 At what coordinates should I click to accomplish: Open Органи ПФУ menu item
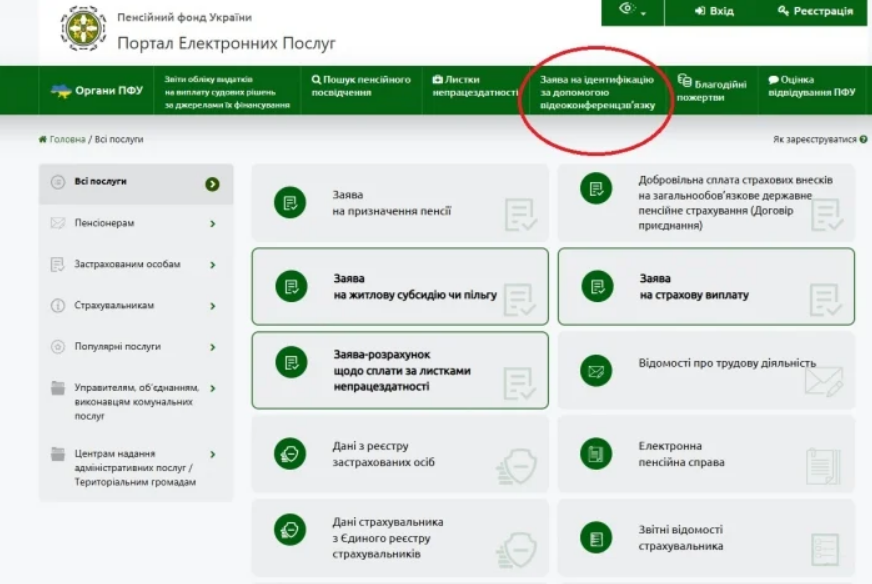96,91
